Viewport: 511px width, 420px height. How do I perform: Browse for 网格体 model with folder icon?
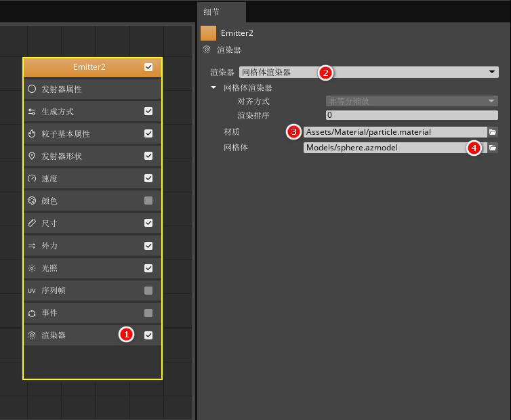[493, 148]
